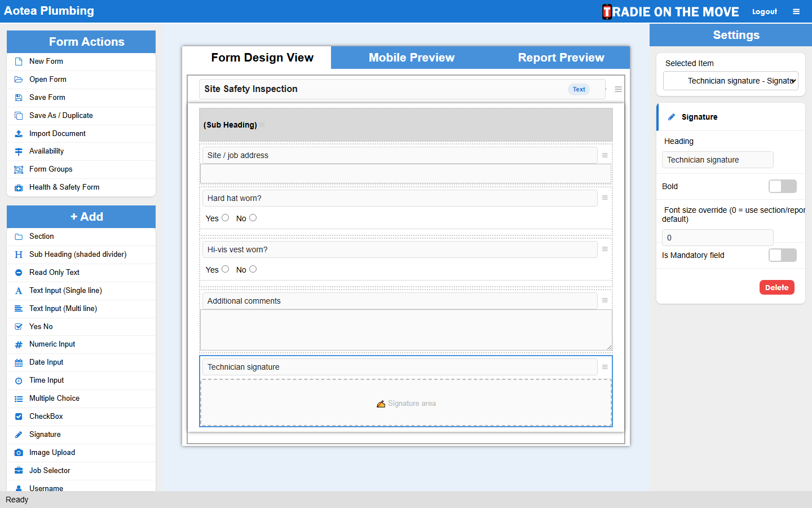The image size is (812, 508).
Task: Click the Site Safety Inspection title field
Action: tap(402, 89)
